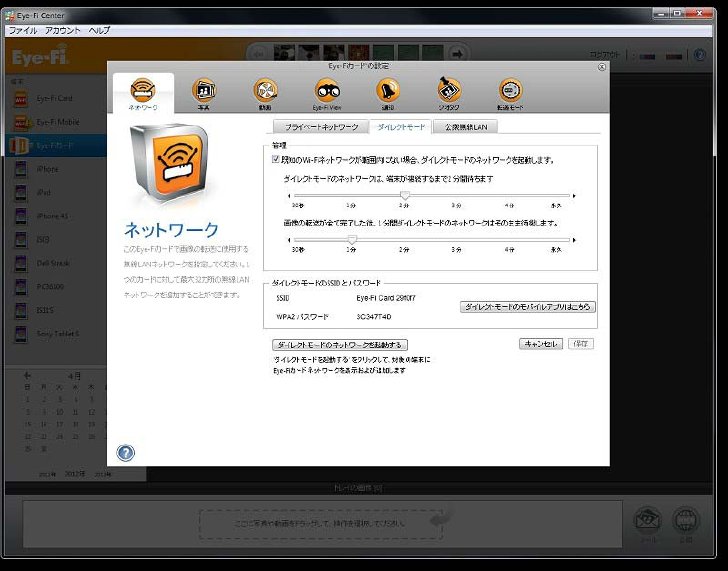Screen dimensions: 728x571
Task: Click the connection wait time slider thumb
Action: 405,195
